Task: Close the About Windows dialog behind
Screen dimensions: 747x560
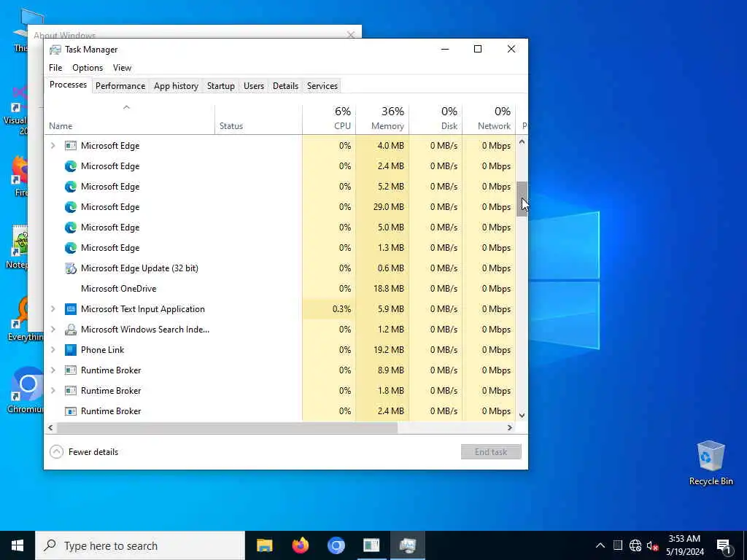Action: tap(351, 35)
